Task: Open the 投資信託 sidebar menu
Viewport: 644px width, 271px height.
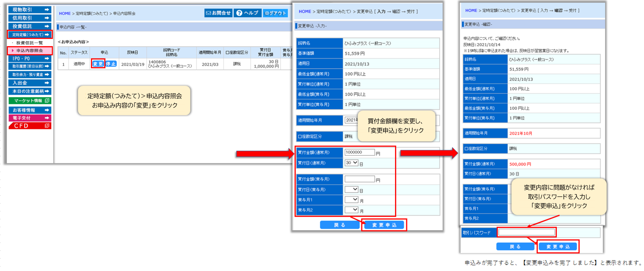Action: tap(30, 26)
